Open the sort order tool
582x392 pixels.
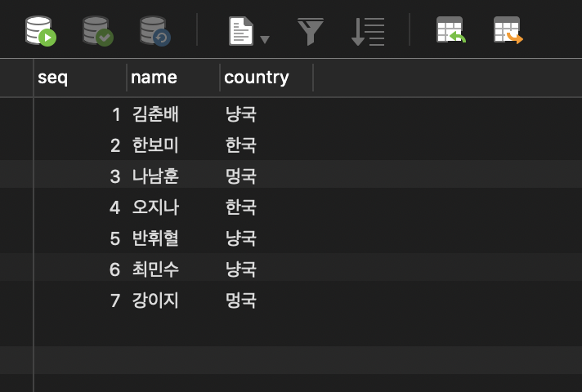pyautogui.click(x=368, y=32)
